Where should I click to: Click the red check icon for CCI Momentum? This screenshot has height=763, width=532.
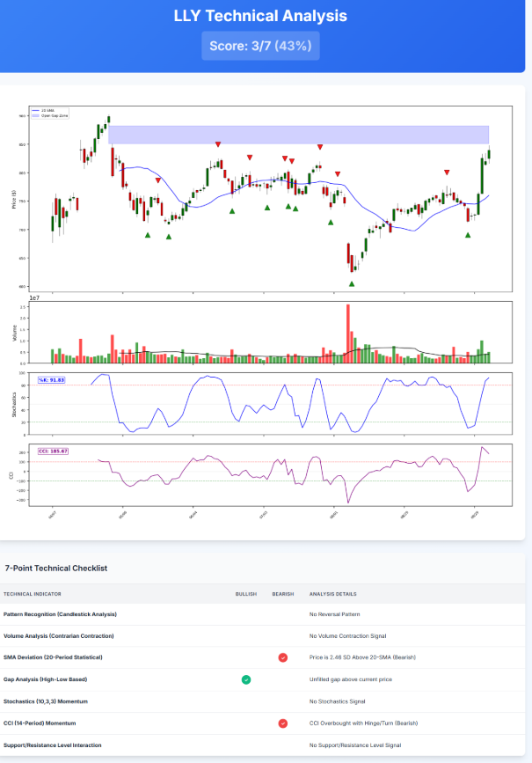[282, 723]
